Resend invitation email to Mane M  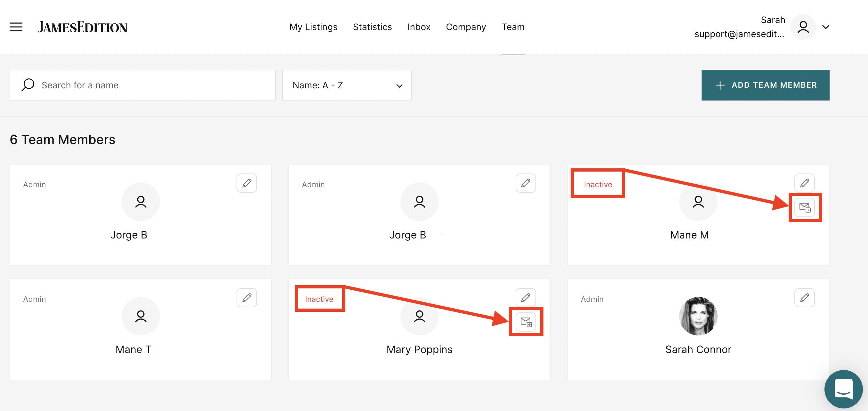pyautogui.click(x=805, y=207)
